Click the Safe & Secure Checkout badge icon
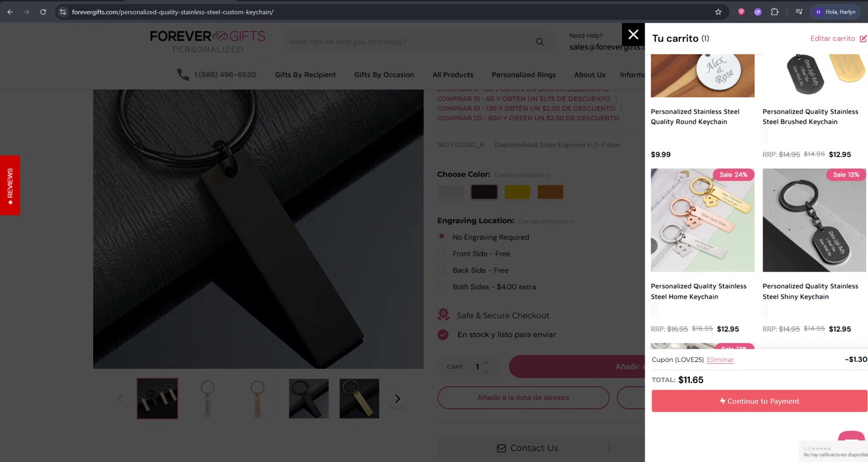This screenshot has height=462, width=868. point(443,315)
